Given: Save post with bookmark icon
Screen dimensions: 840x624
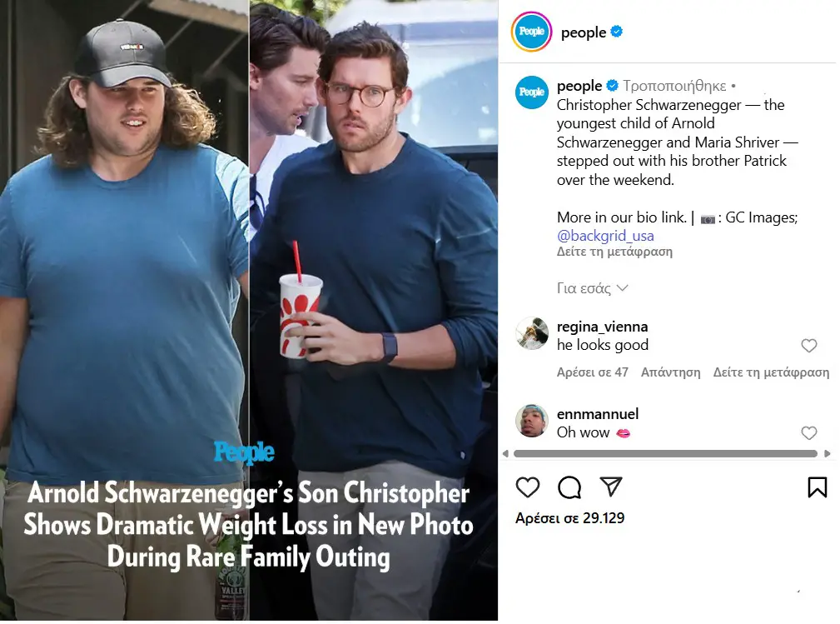Looking at the screenshot, I should 817,487.
